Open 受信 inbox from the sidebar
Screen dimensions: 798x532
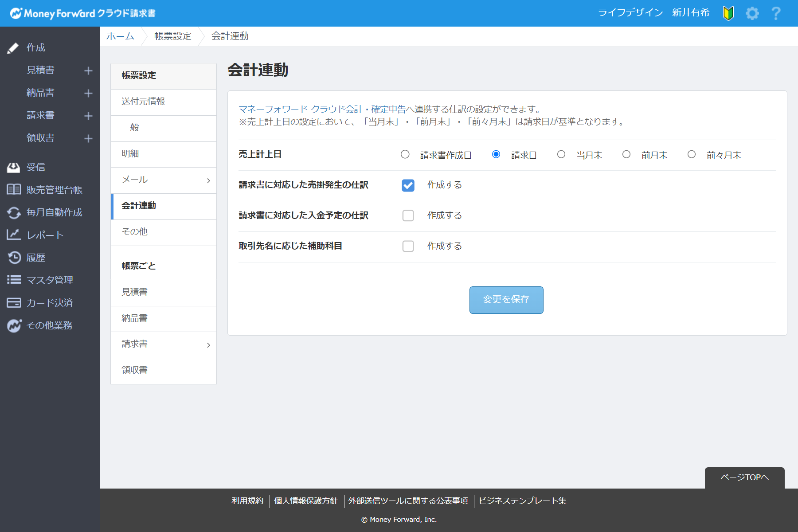[x=35, y=167]
